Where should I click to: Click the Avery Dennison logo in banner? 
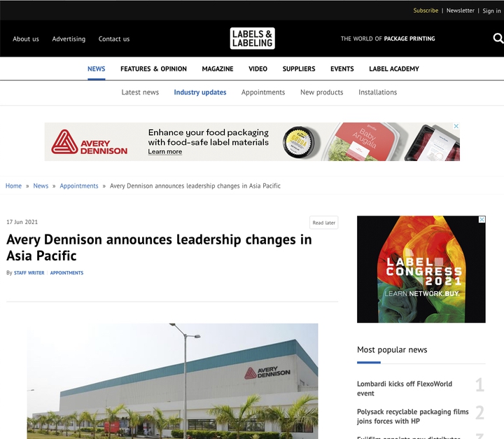[90, 142]
